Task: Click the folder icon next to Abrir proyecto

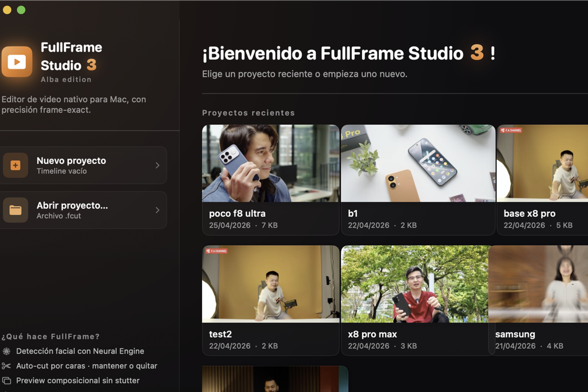Action: [x=16, y=210]
